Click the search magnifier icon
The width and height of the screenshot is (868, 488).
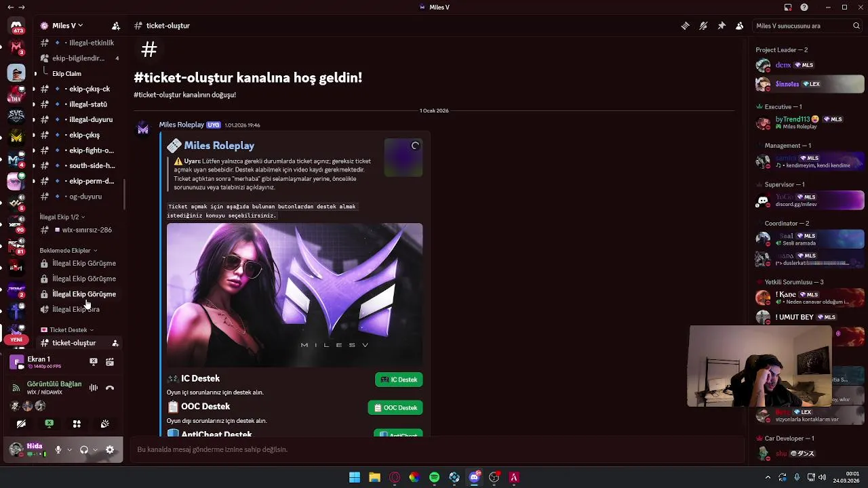coord(856,26)
